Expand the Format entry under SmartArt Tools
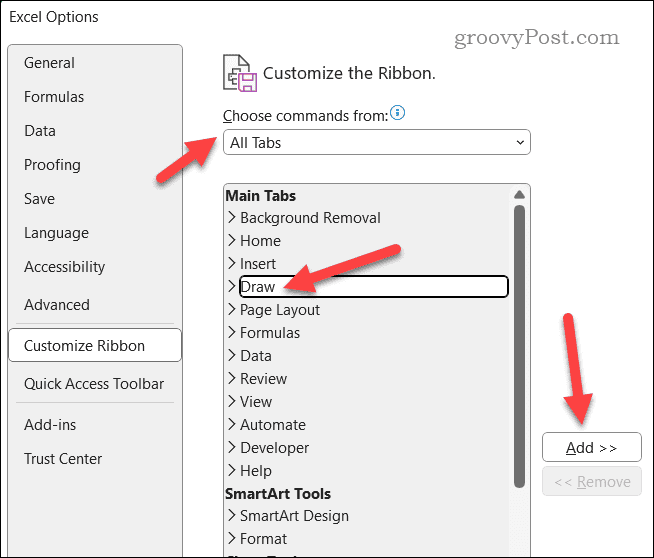This screenshot has height=558, width=654. pyautogui.click(x=232, y=538)
